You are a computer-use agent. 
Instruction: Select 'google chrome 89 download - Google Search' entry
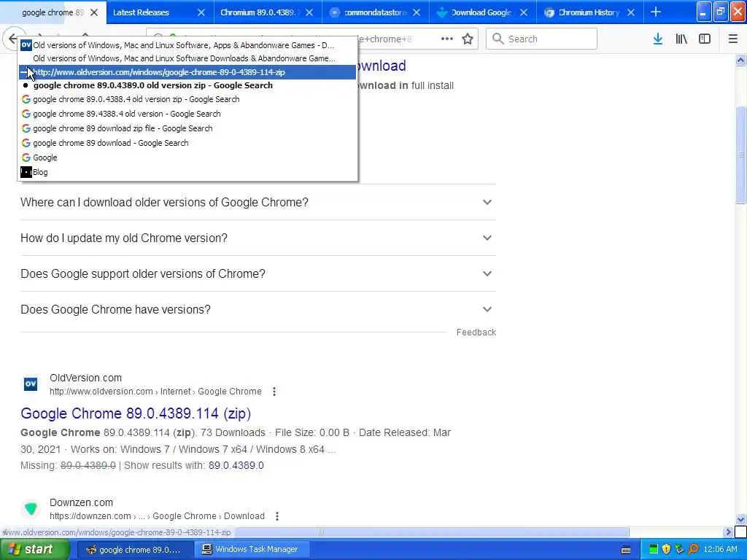click(x=187, y=143)
